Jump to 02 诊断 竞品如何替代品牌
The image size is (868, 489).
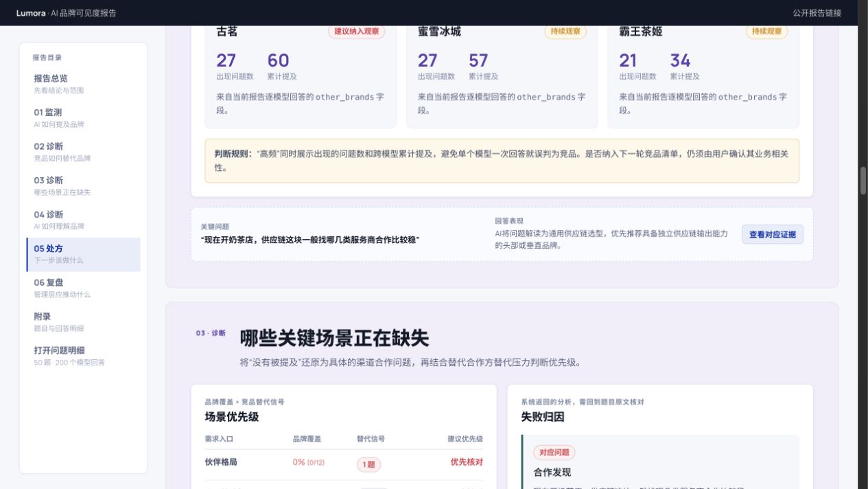point(83,152)
